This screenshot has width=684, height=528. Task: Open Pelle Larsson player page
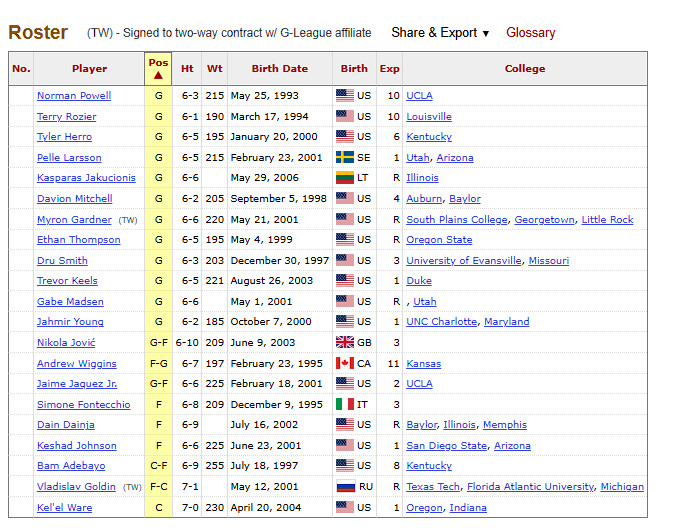(x=69, y=158)
